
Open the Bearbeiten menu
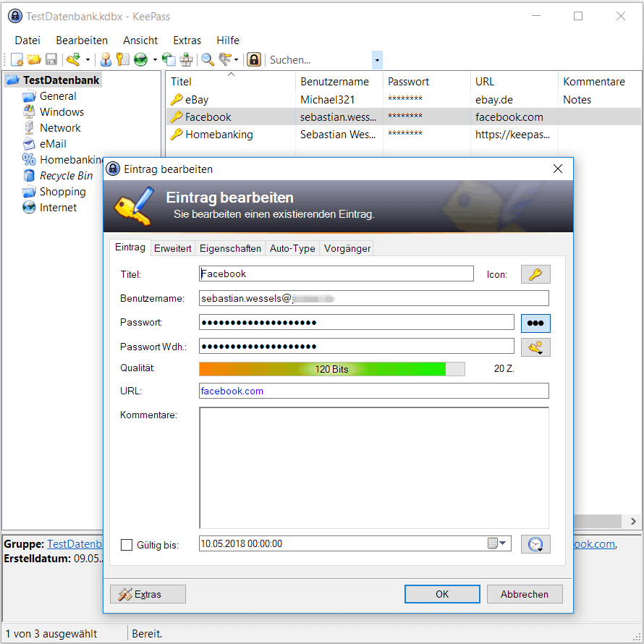[x=82, y=41]
